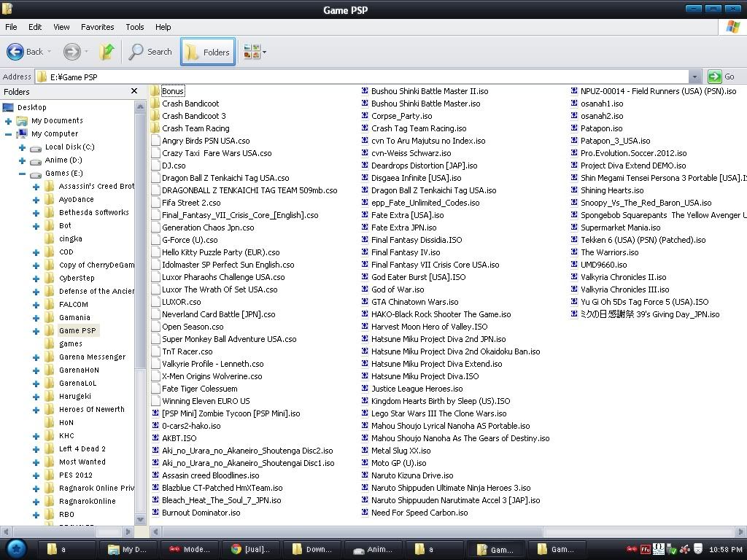The height and width of the screenshot is (560, 747).
Task: Select UMD9660.iso disc image icon
Action: (574, 264)
